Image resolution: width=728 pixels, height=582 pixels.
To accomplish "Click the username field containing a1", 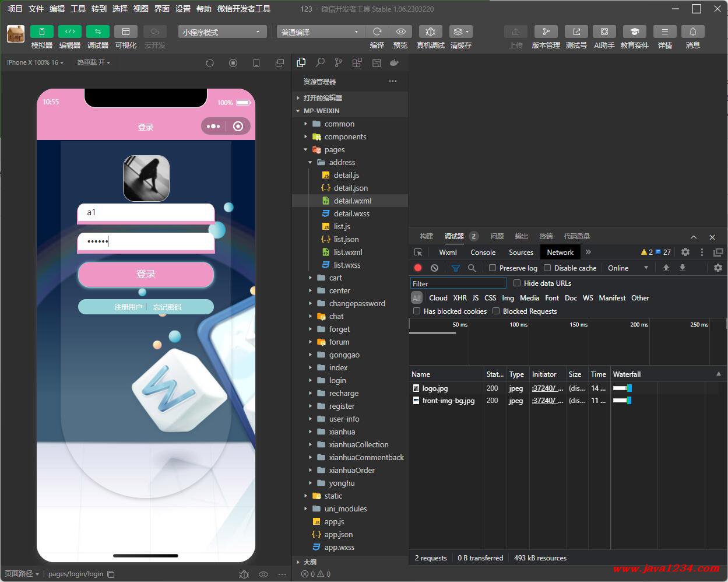I will pyautogui.click(x=146, y=212).
